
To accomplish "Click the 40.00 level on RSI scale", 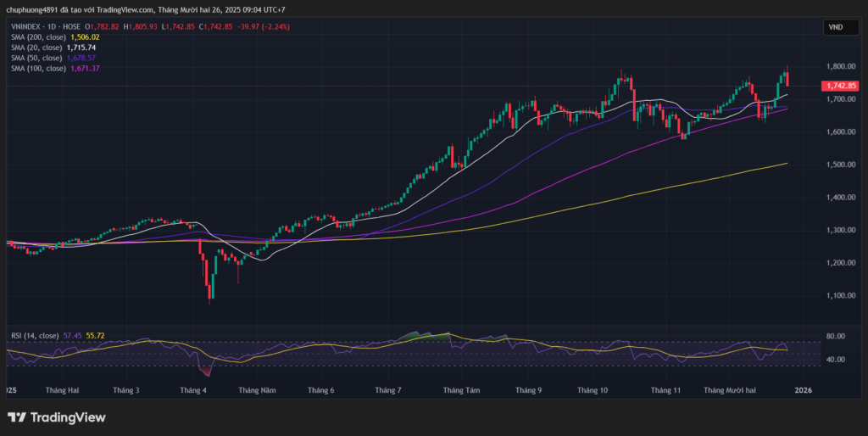I will point(834,360).
